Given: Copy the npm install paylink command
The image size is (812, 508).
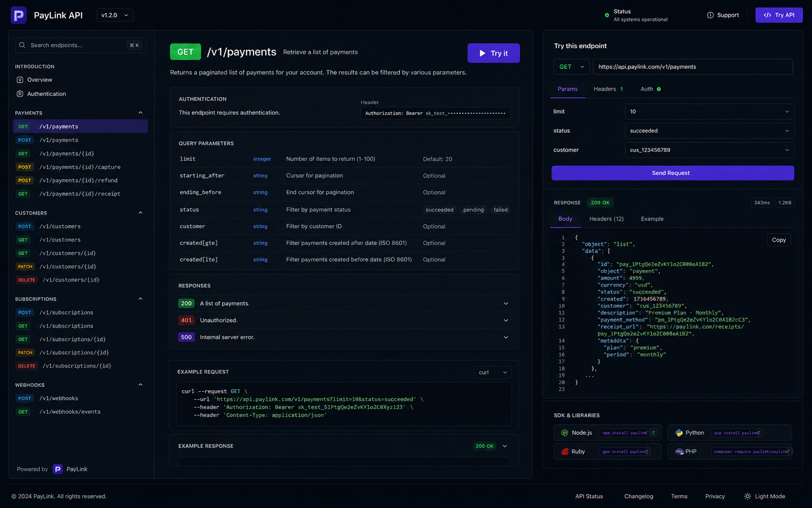Looking at the screenshot, I should [x=653, y=433].
